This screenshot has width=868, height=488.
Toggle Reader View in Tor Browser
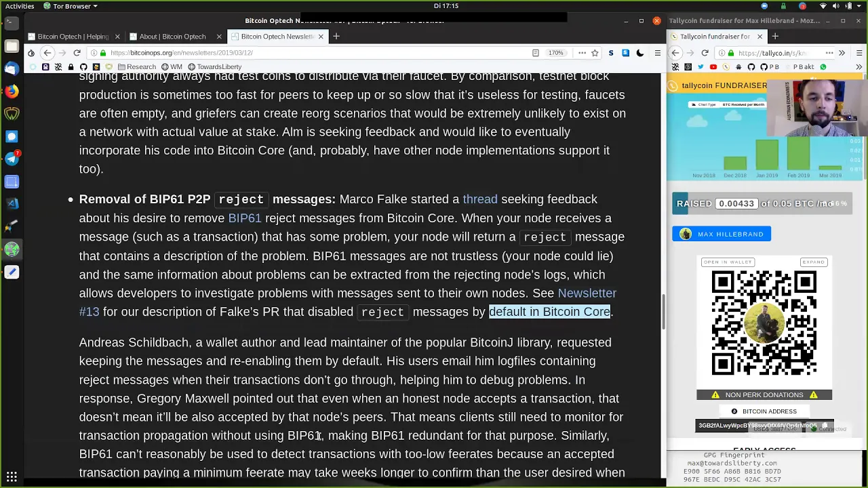coord(535,53)
